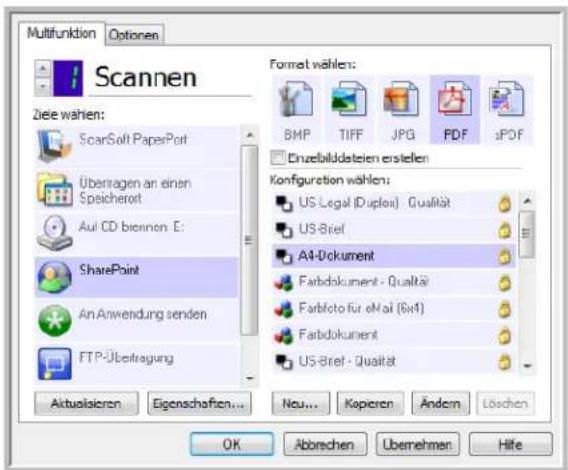The image size is (568, 470).
Task: Click lock icon on US-Brief row
Action: tap(504, 230)
